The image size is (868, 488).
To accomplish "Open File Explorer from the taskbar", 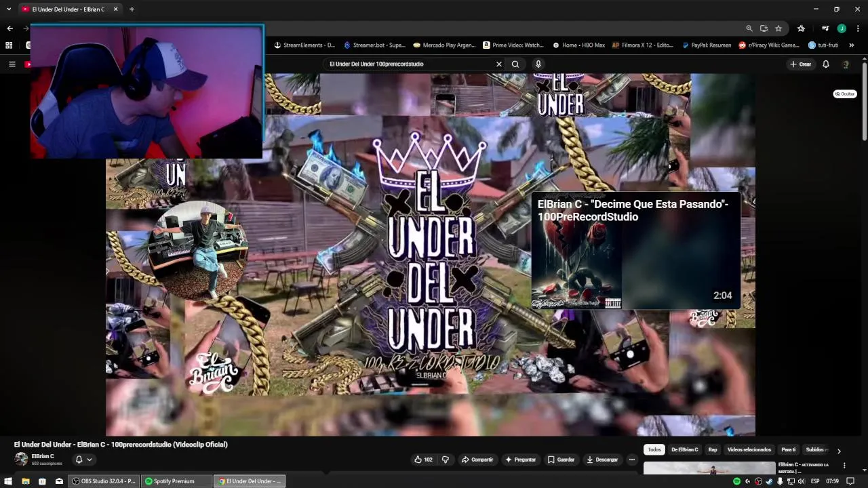I will tap(25, 481).
